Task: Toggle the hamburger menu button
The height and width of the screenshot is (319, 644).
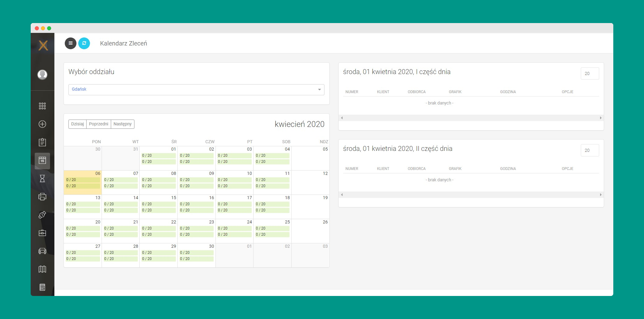Action: pos(71,43)
